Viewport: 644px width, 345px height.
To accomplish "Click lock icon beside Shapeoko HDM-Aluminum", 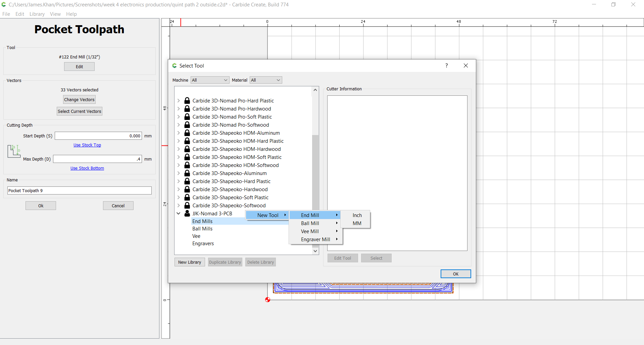I will click(x=187, y=133).
